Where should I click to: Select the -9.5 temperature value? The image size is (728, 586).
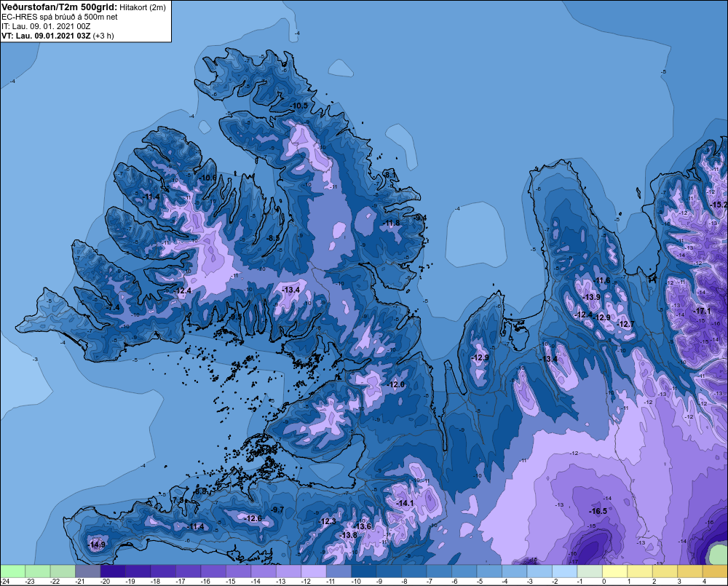point(236,317)
